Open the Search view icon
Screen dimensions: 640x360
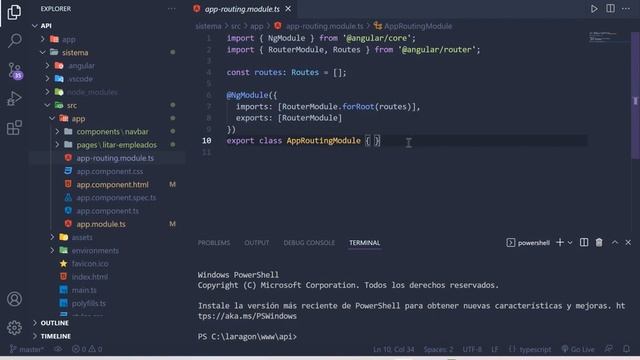(15, 40)
